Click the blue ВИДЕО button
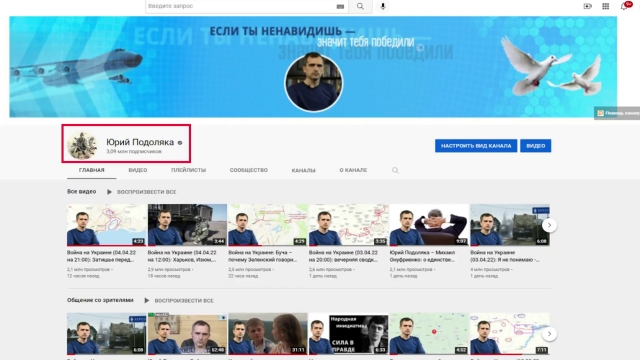Image resolution: width=640 pixels, height=360 pixels. tap(536, 146)
